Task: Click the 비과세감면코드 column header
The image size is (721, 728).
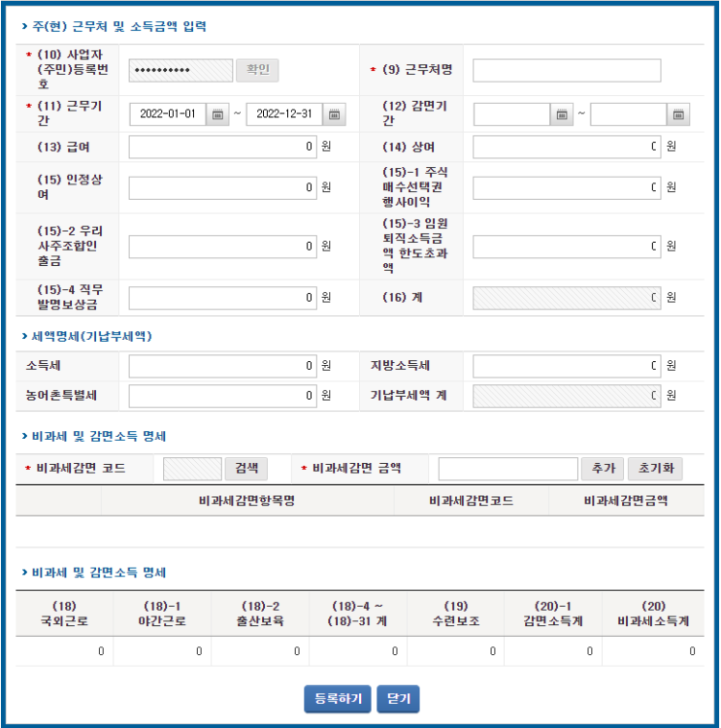Action: click(x=472, y=501)
